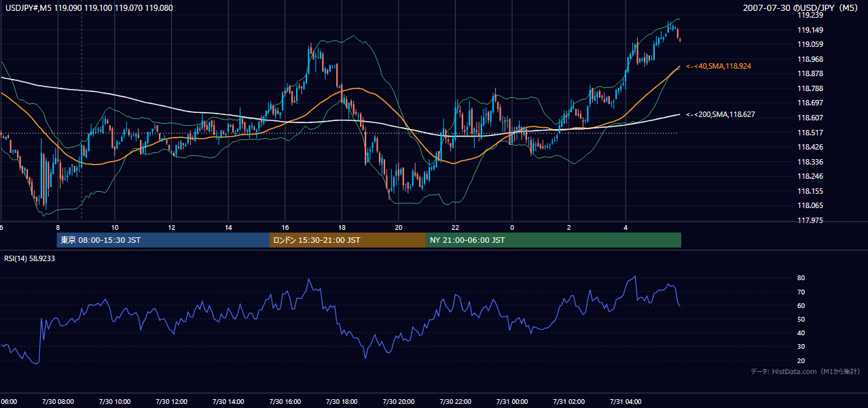The image size is (868, 408).
Task: Click the RSI(14) 58.9233 indicator label
Action: [30, 258]
